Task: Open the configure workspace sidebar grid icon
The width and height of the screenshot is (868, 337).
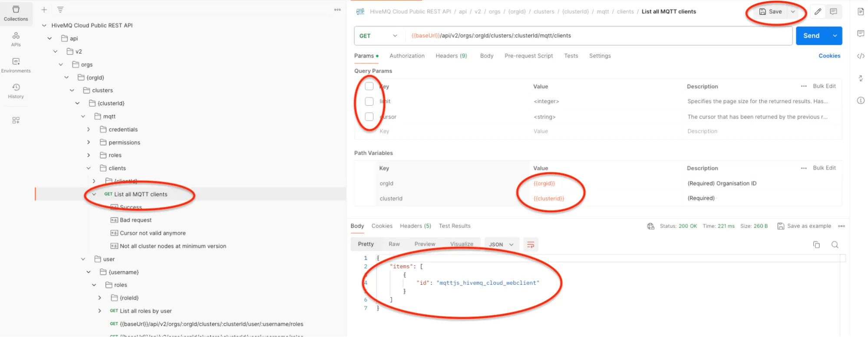Action: tap(16, 120)
